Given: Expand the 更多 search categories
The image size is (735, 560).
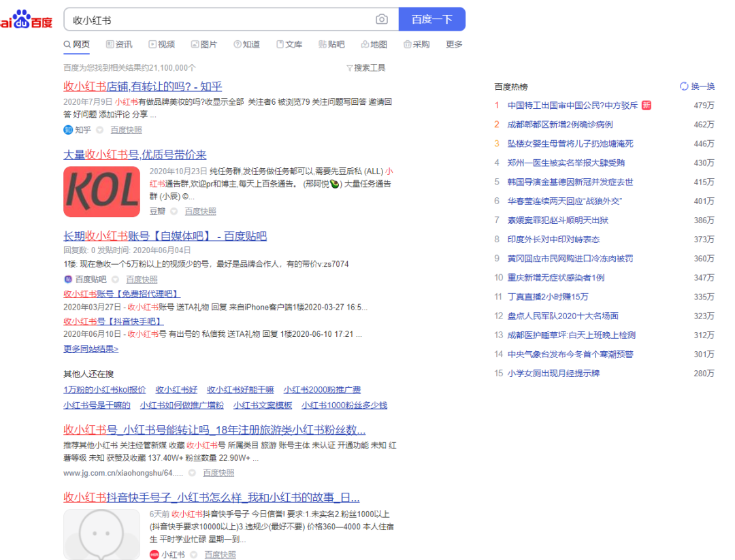Looking at the screenshot, I should 454,44.
